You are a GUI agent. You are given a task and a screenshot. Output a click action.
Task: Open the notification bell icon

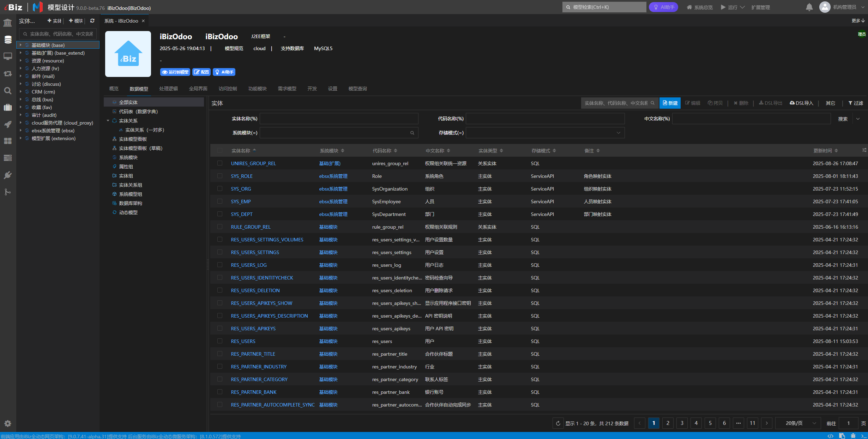[x=809, y=7]
